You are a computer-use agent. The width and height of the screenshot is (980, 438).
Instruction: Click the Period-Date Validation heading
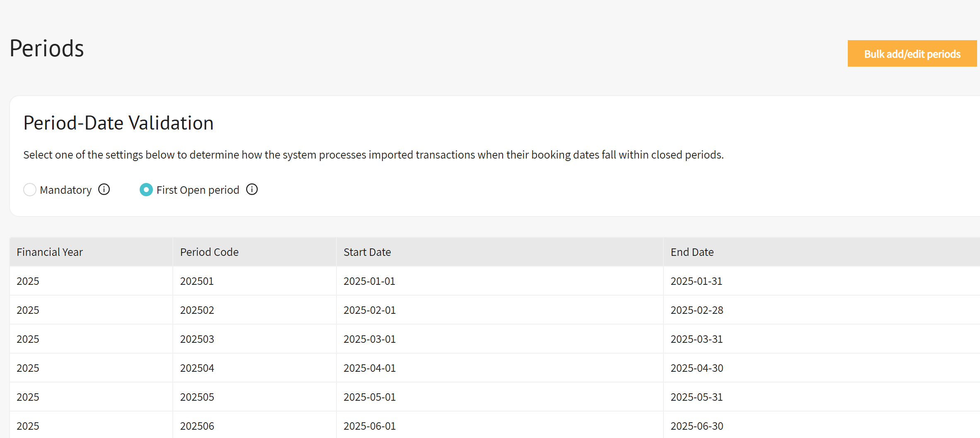tap(119, 123)
